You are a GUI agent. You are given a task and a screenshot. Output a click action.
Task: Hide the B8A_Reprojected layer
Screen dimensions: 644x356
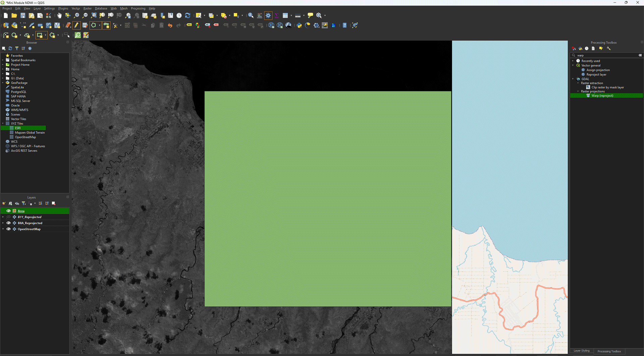[x=9, y=223]
